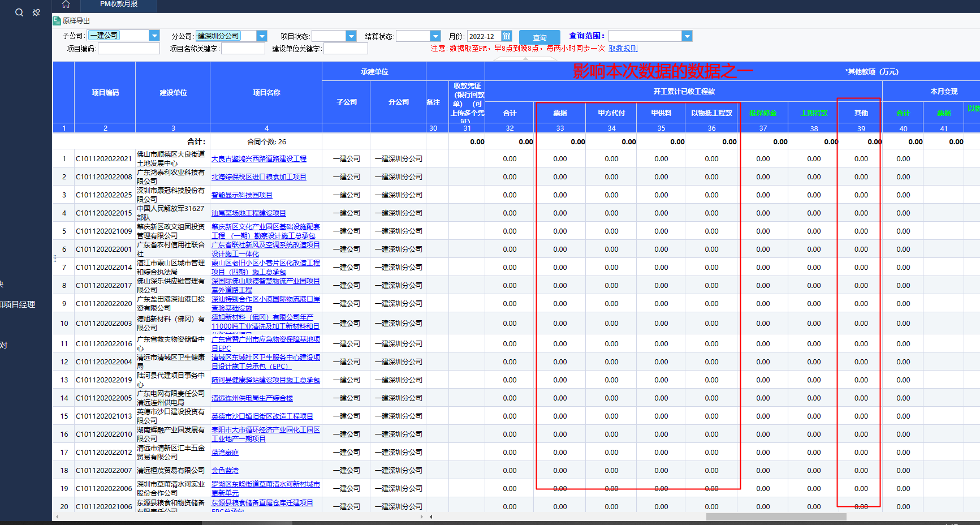Focus the 建设单位关键字 input field
980x525 pixels.
346,49
